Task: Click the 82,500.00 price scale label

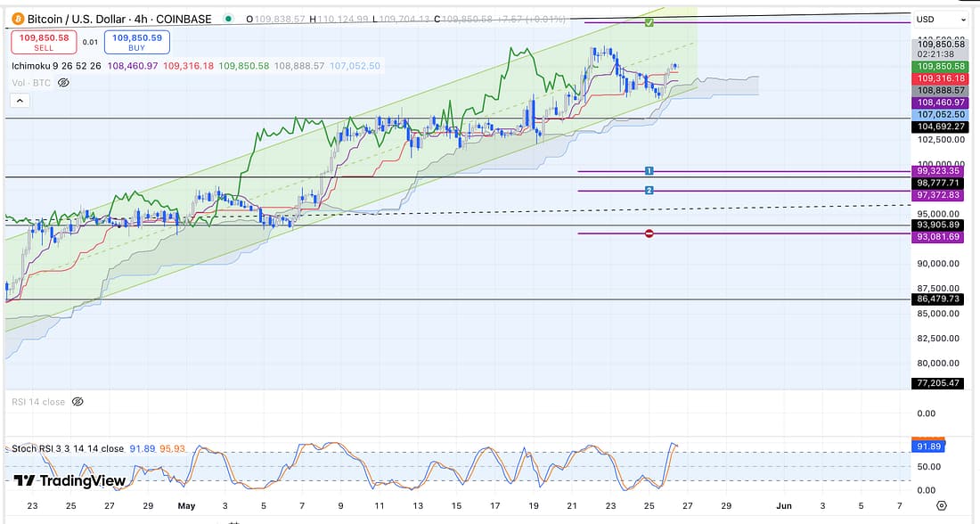Action: (x=938, y=339)
